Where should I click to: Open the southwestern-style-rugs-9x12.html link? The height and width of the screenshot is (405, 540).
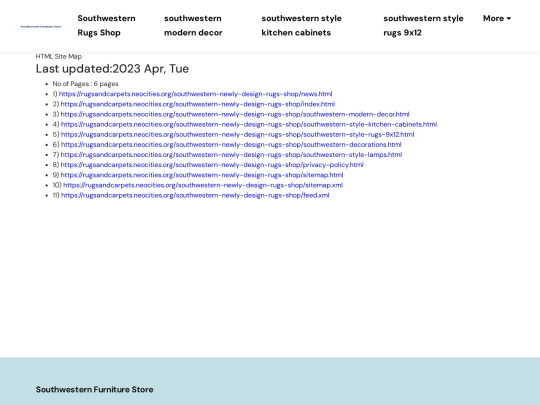coord(237,134)
